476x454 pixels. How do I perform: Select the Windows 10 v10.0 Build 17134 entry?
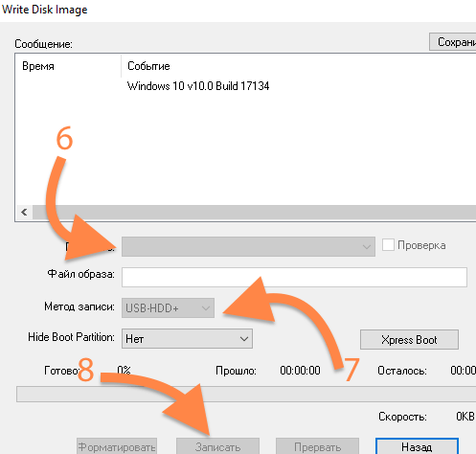tap(198, 86)
